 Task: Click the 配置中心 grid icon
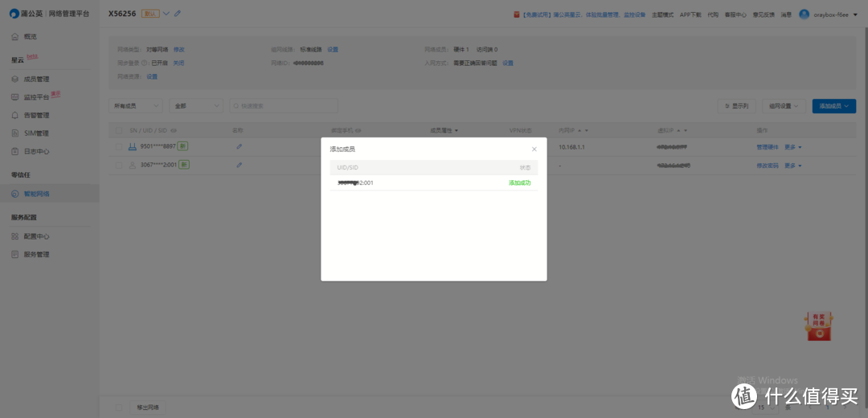click(x=15, y=236)
